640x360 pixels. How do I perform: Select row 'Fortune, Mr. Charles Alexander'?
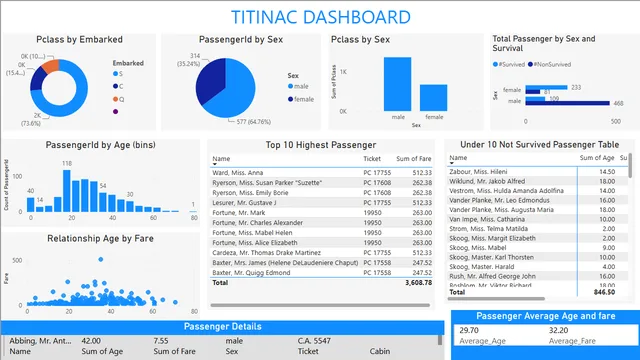[322, 223]
